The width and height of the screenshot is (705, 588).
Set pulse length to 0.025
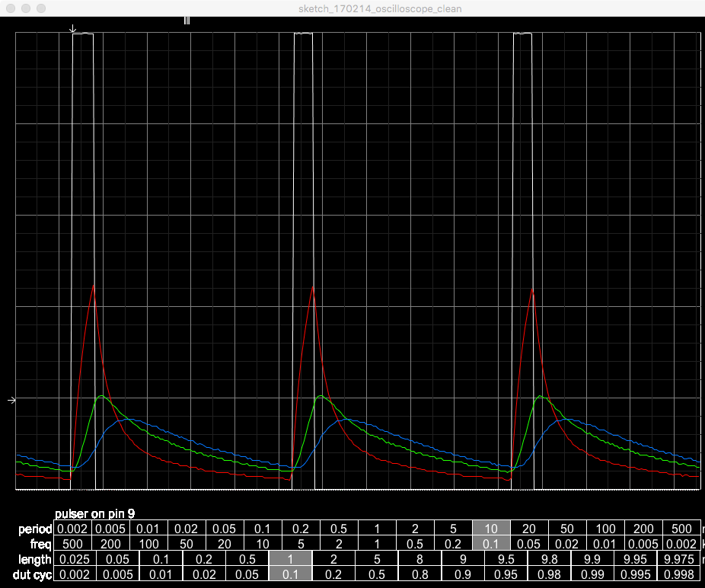point(75,559)
